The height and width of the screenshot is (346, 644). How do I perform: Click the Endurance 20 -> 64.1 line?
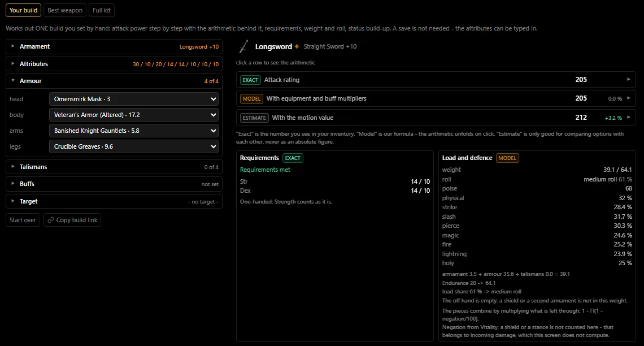469,283
